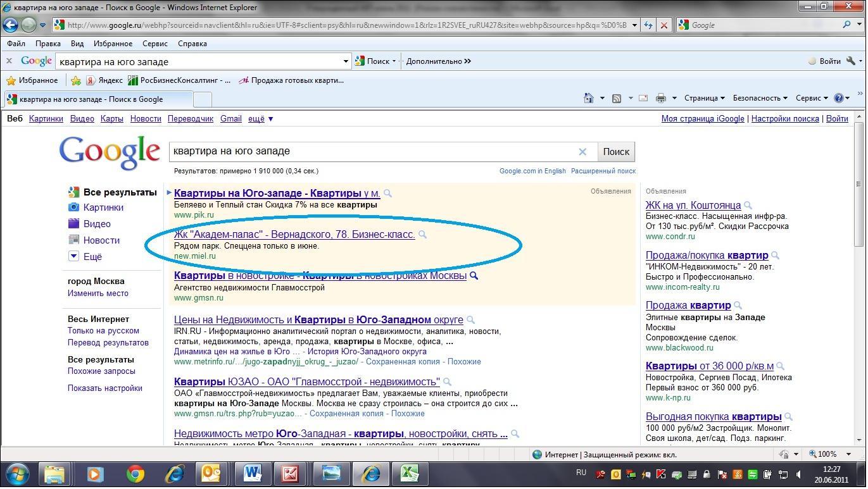
Task: Preview the Академ-палас ad with magnifier
Action: (422, 235)
